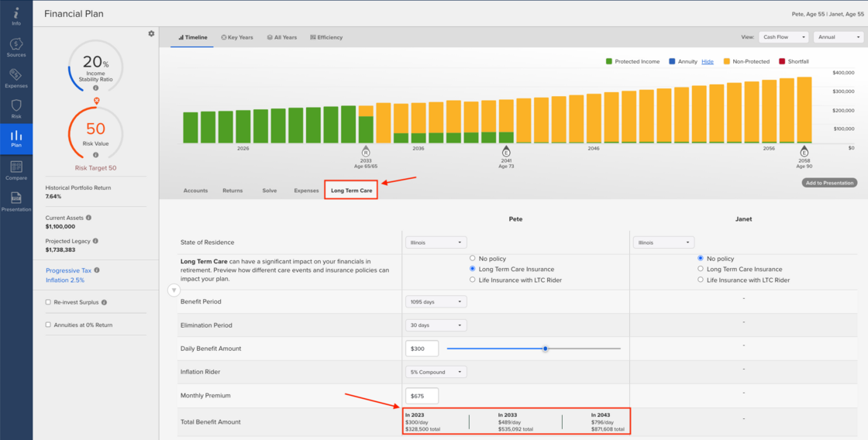Open the Expenses sub-tab
868x440 pixels.
tap(306, 191)
